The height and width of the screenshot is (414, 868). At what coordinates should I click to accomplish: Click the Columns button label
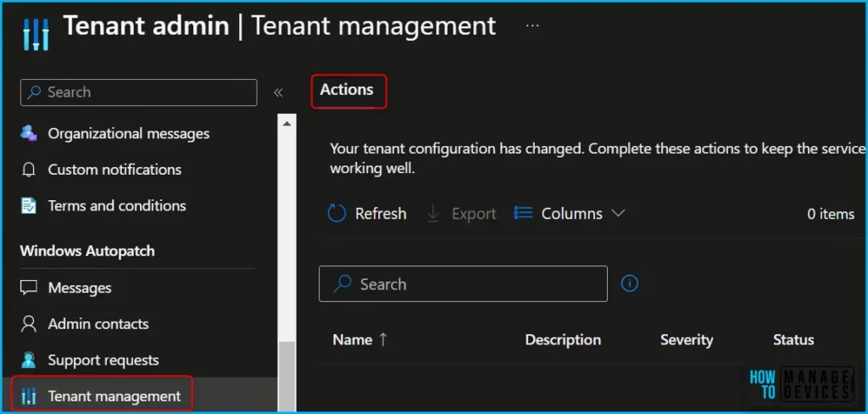point(572,214)
